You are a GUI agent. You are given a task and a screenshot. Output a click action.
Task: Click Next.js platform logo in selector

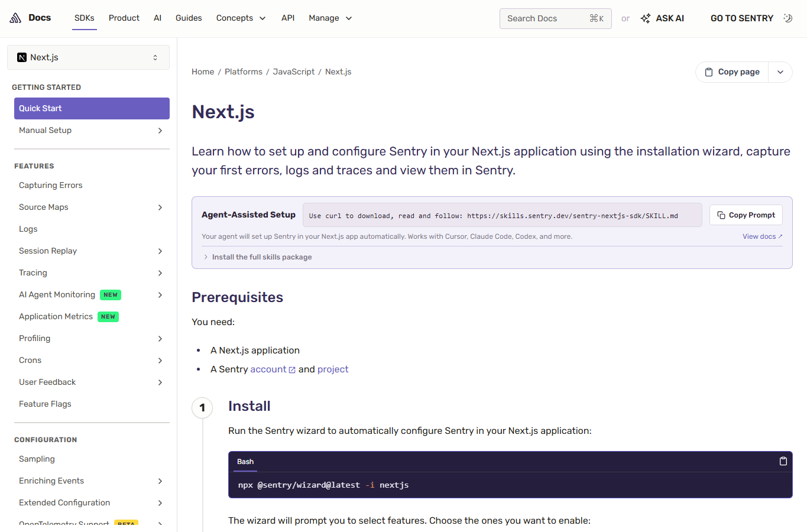(22, 57)
